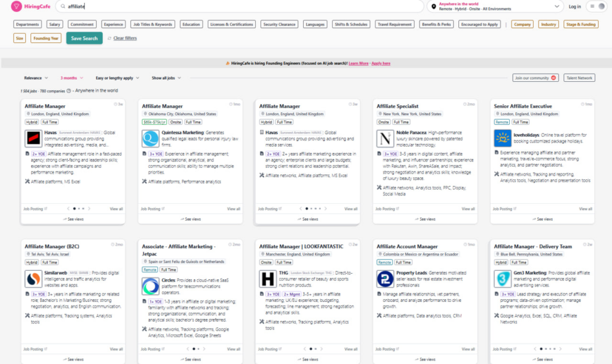
Task: Open Property Leads company logo
Action: [385, 279]
